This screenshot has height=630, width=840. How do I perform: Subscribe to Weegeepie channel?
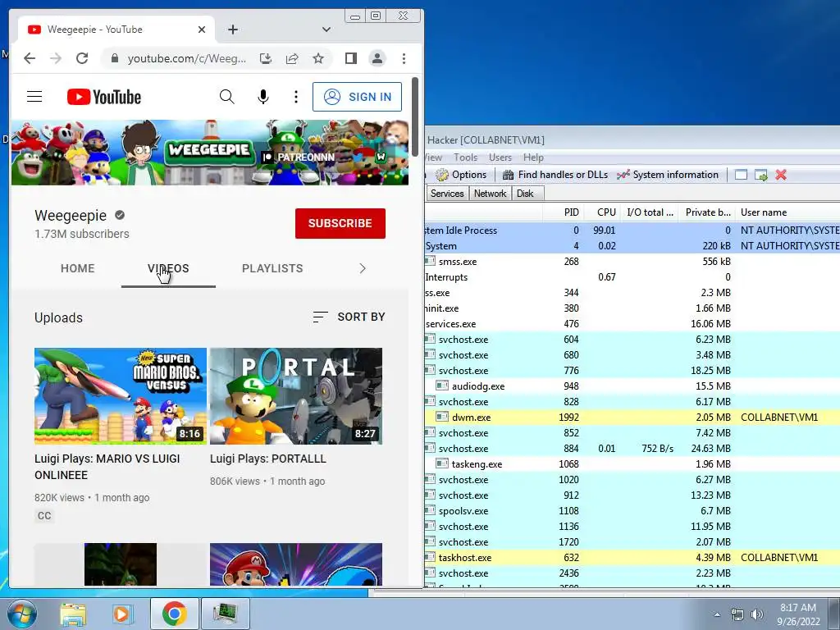(x=340, y=223)
